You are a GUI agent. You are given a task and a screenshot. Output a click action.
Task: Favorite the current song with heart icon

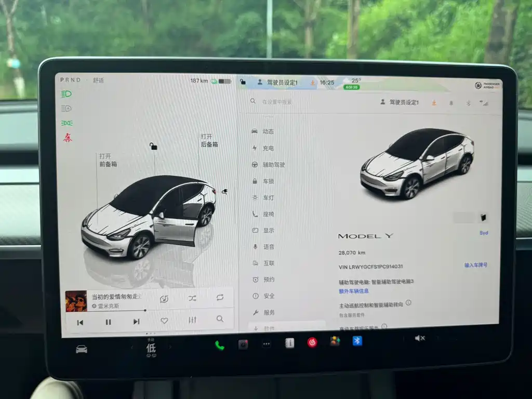click(x=164, y=320)
